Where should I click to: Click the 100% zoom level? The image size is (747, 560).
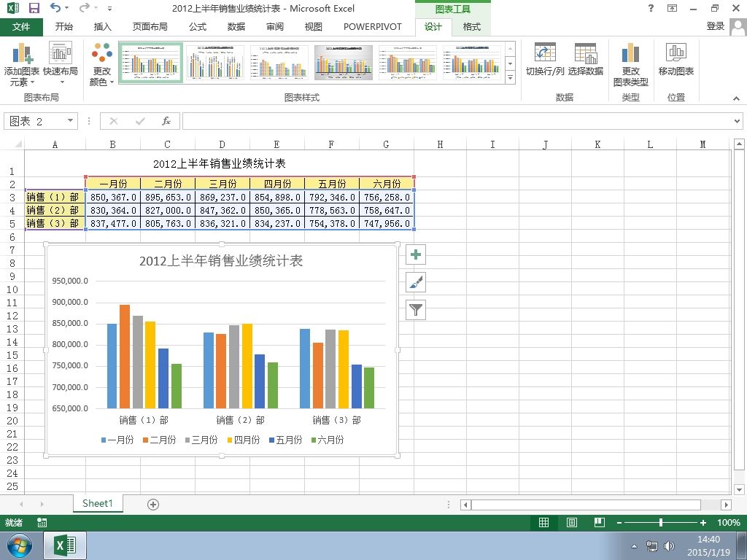coord(729,522)
